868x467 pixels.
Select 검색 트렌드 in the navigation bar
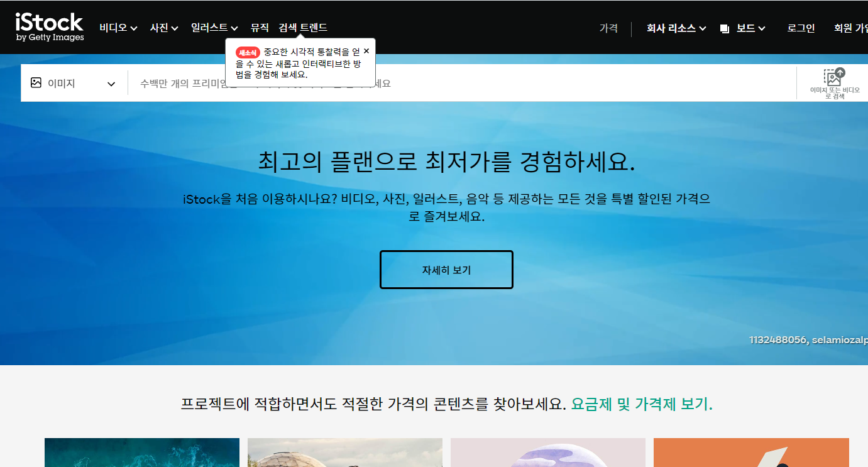pyautogui.click(x=303, y=28)
